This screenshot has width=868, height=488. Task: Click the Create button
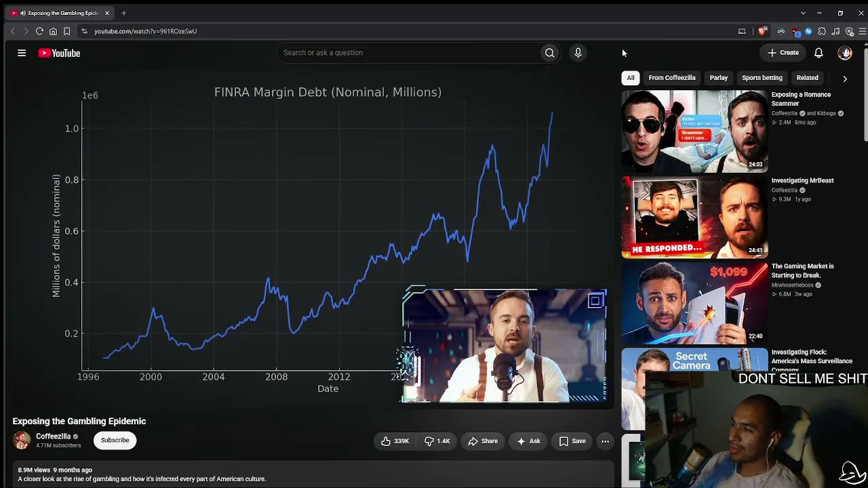pos(783,53)
